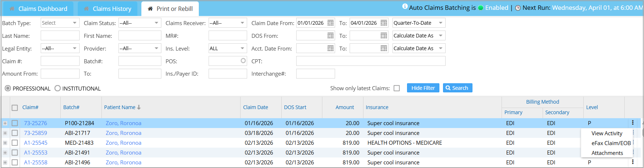Click the Auto Claims Batching info icon
644x168 pixels.
[x=405, y=7]
